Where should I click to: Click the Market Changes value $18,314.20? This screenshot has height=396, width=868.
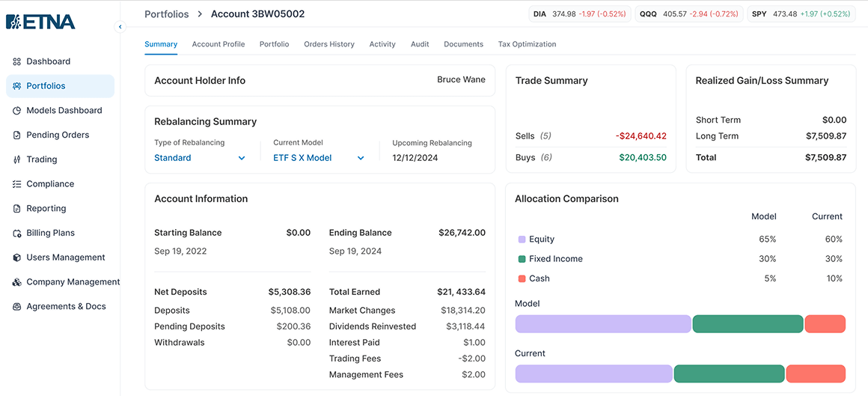point(462,310)
